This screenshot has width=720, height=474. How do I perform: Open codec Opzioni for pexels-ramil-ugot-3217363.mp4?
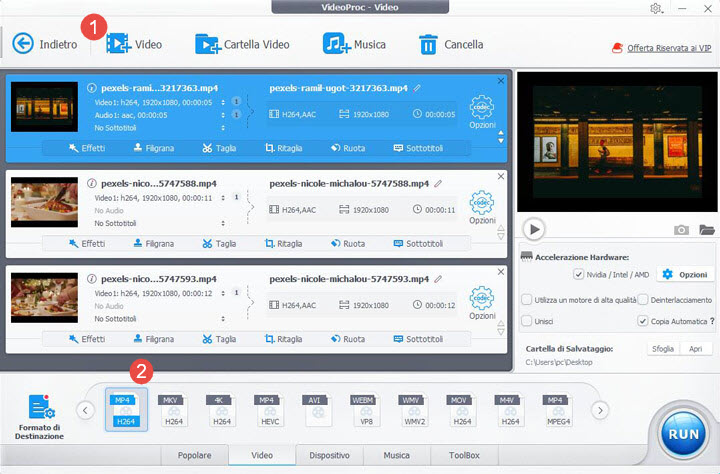tap(482, 112)
